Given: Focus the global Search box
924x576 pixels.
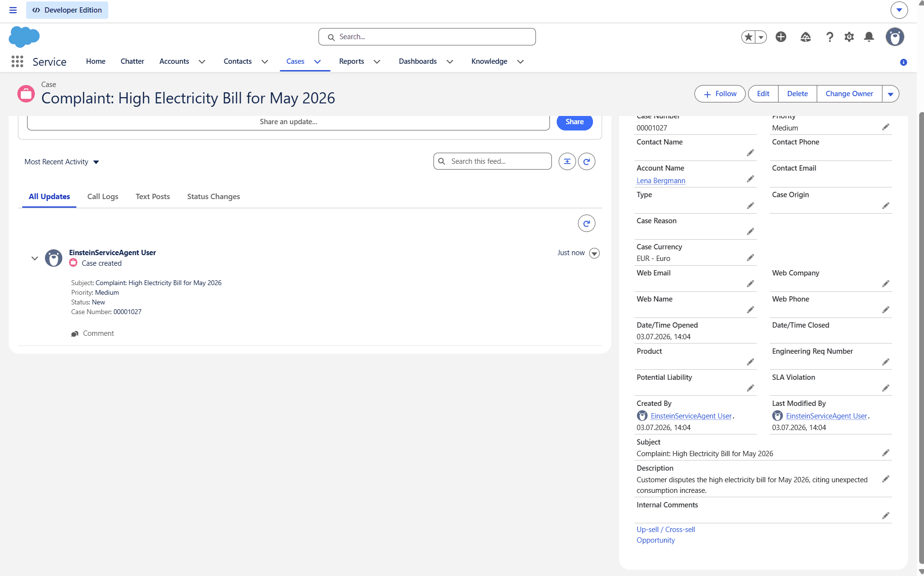Looking at the screenshot, I should [x=427, y=37].
